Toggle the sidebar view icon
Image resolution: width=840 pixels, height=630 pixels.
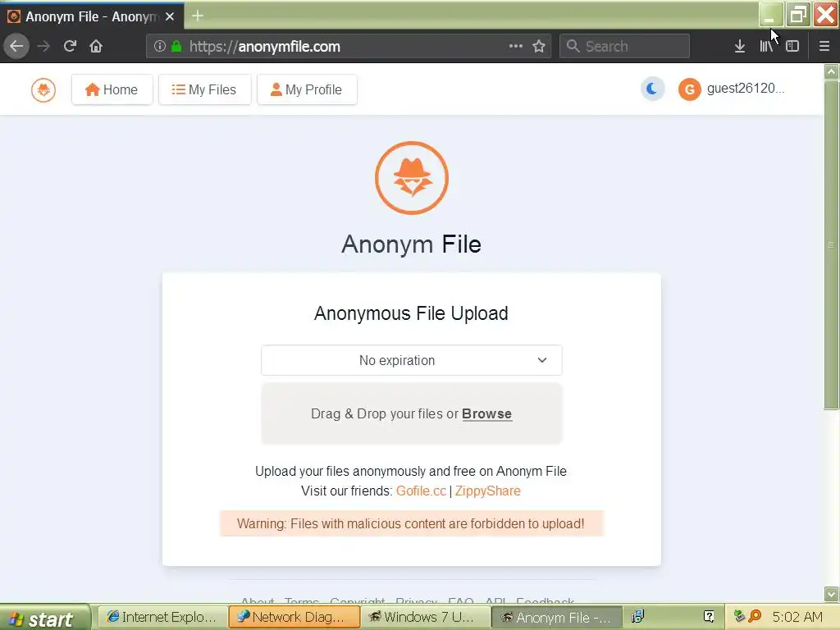tap(792, 46)
